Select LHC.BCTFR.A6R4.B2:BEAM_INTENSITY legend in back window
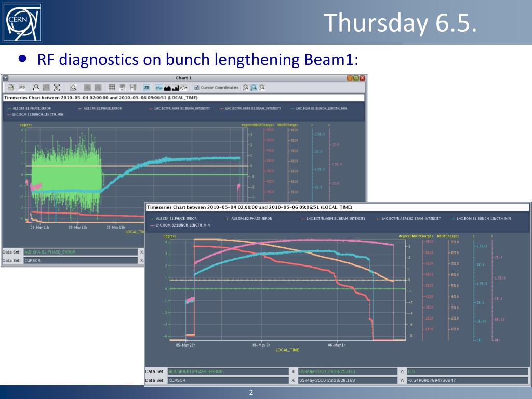 250,108
